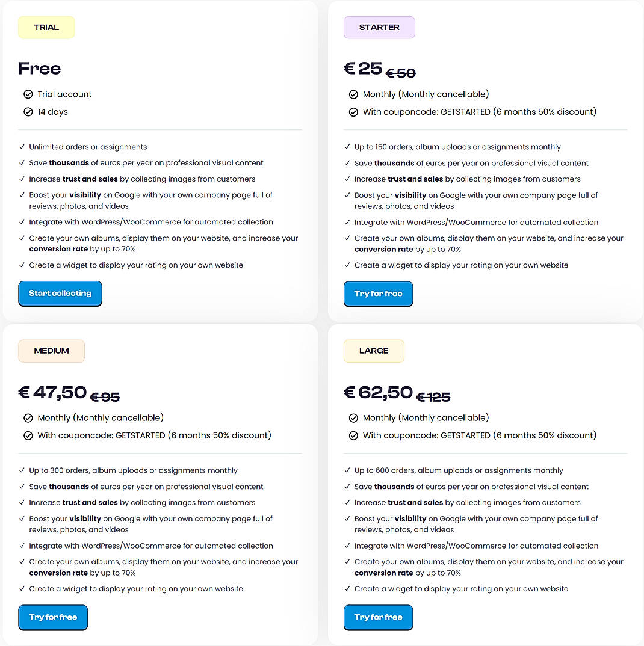Screen dimensions: 644x646
Task: Click the checkmark icon beside 14 days
Action: [28, 112]
